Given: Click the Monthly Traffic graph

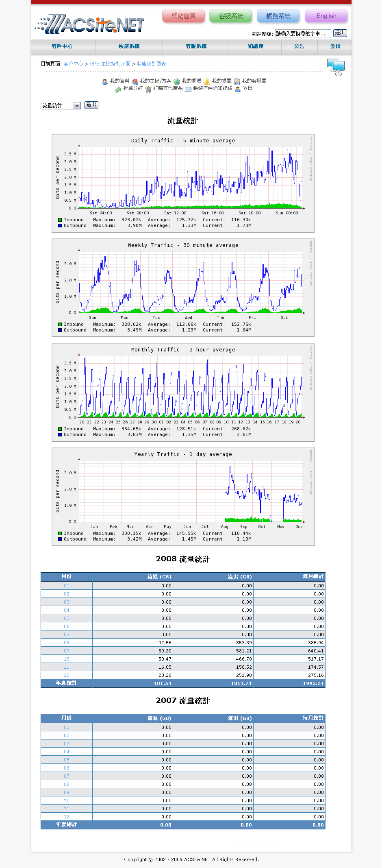Looking at the screenshot, I should (183, 392).
